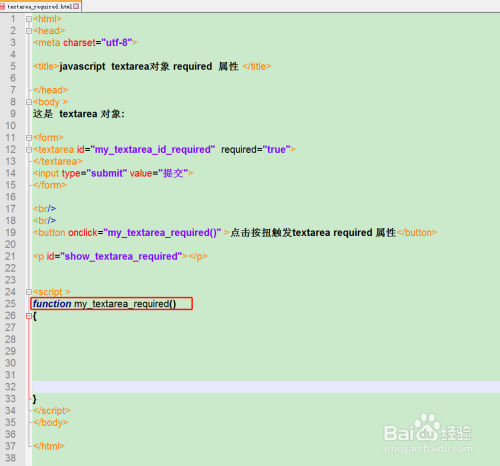500x466 pixels.
Task: Collapse the <form> block fold marker
Action: (29, 138)
